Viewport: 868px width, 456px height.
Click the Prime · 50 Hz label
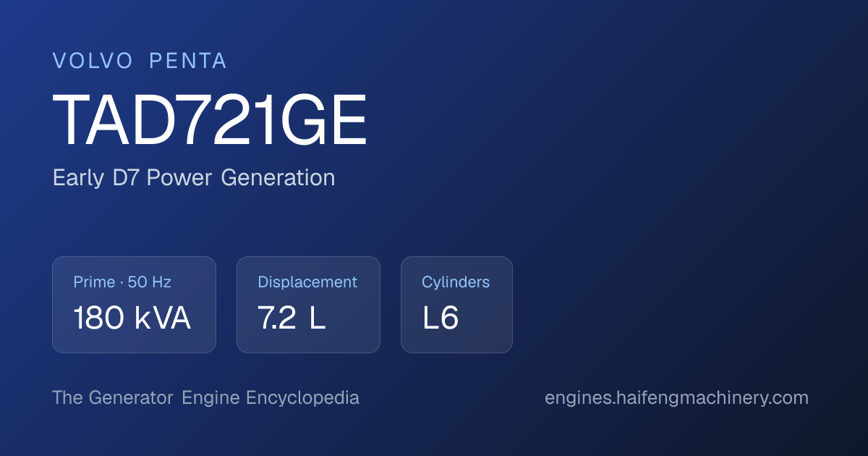[122, 282]
